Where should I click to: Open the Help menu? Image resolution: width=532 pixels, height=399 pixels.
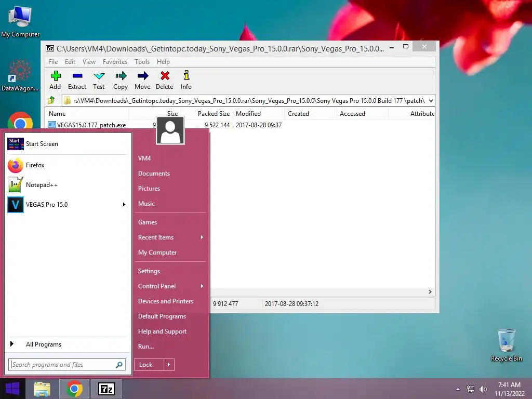163,62
